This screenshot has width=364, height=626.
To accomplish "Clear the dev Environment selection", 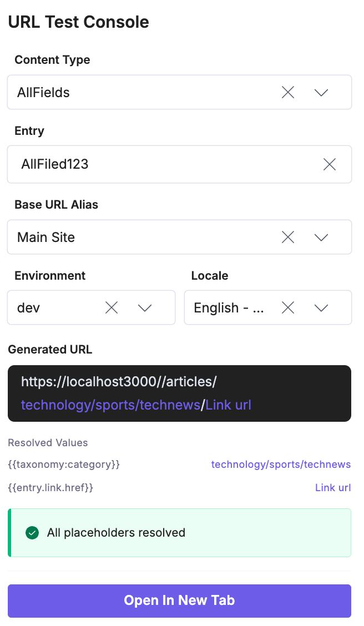I will pos(112,308).
